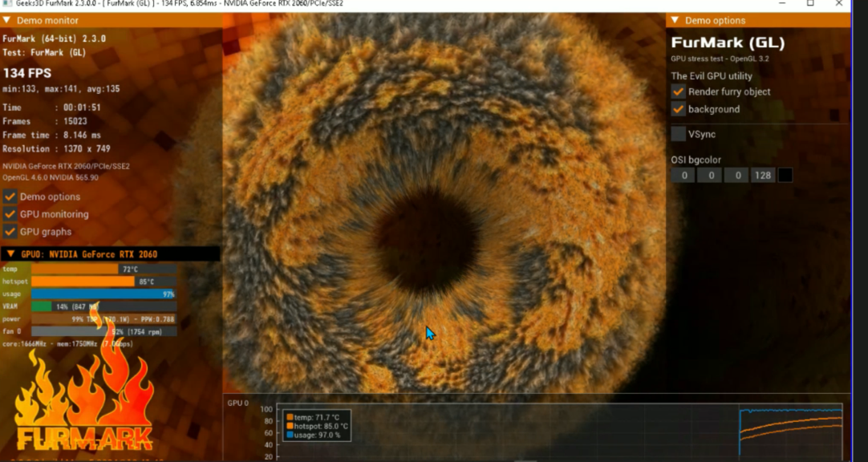Click the second OSI bgcolor value field
Image resolution: width=868 pixels, height=462 pixels.
(x=711, y=176)
